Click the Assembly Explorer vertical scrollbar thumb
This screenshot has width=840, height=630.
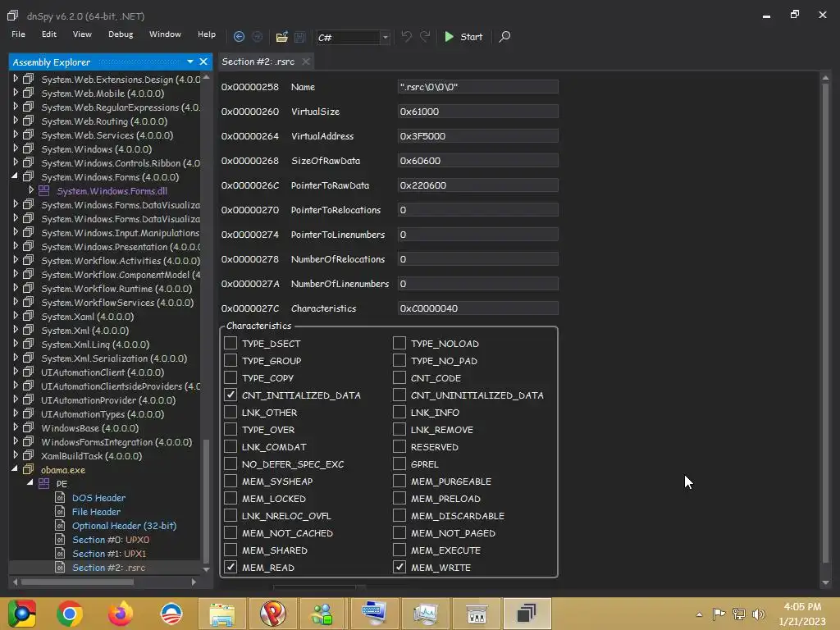[206, 500]
